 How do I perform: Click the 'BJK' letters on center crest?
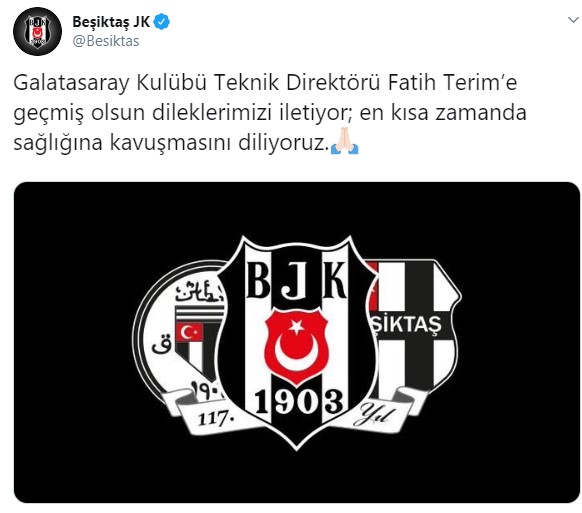(x=297, y=280)
